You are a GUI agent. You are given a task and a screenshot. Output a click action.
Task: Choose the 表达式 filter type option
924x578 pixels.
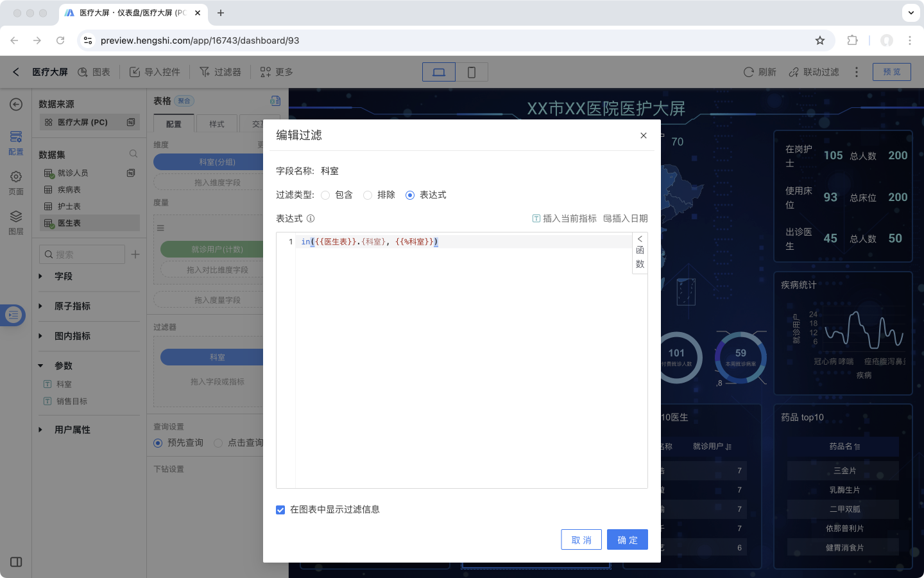[x=410, y=195]
